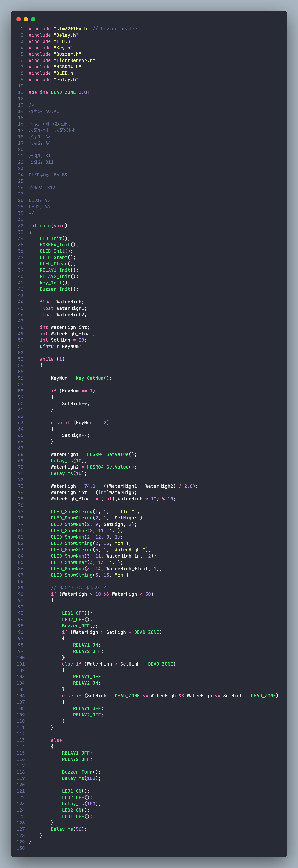Screen dimensions: 298x868
Task: Click the yellow minimize dot
Action: pos(26,19)
